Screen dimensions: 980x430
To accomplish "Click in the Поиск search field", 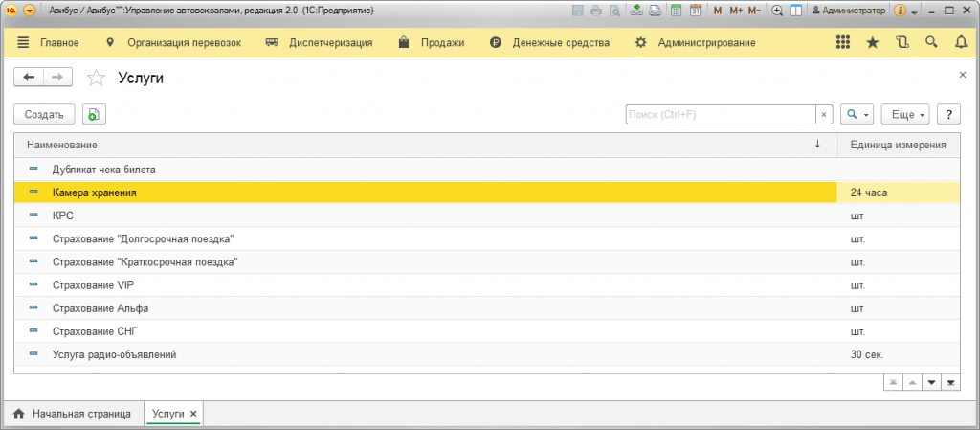I will point(720,115).
